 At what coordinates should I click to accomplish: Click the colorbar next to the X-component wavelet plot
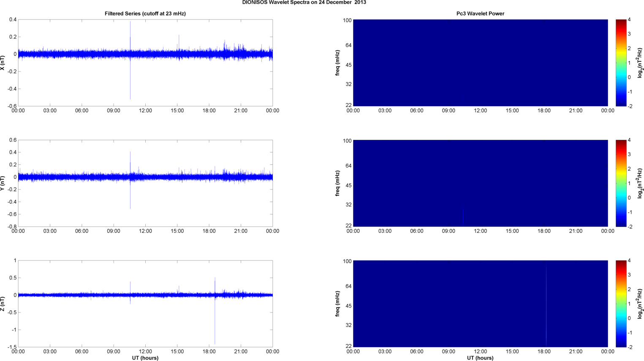pyautogui.click(x=621, y=63)
